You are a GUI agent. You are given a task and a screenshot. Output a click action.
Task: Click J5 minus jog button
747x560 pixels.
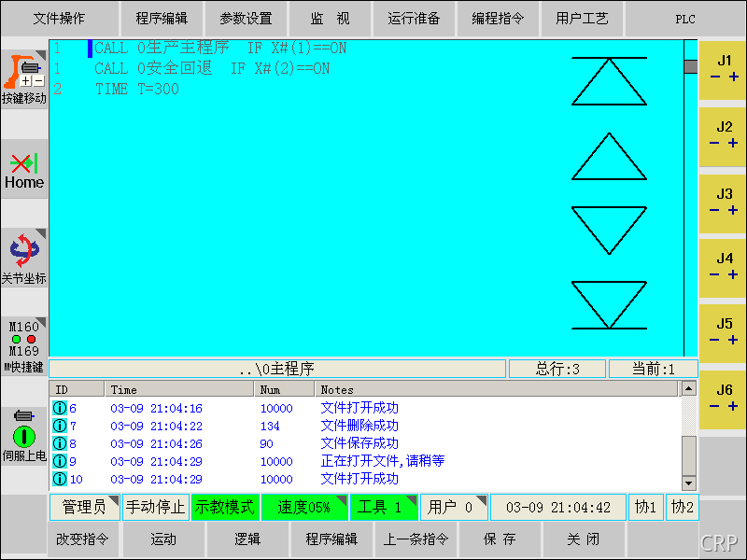tap(714, 340)
